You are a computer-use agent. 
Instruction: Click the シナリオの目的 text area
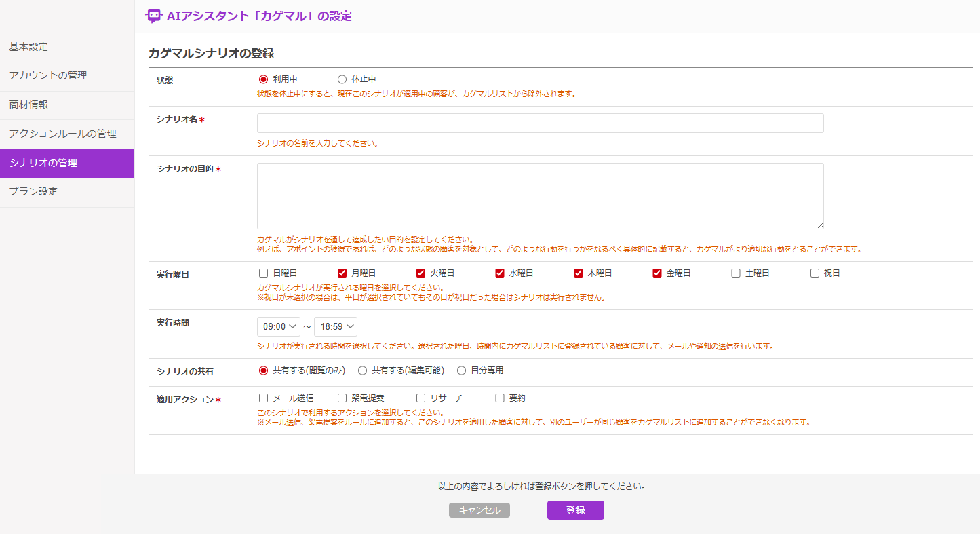point(540,196)
